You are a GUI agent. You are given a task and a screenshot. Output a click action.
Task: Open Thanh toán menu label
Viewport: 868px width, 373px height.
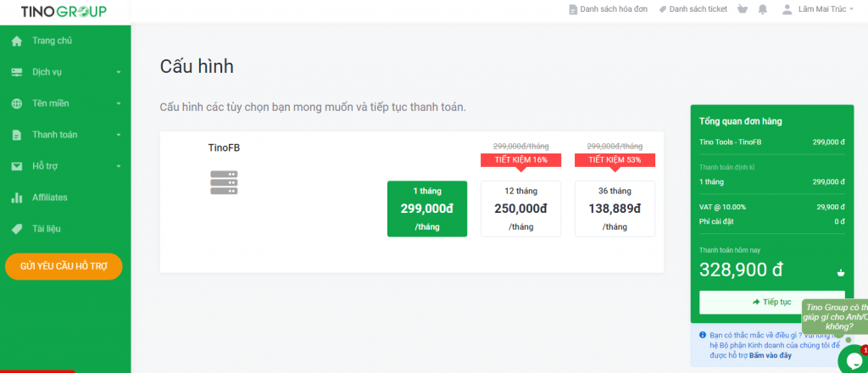click(x=55, y=135)
